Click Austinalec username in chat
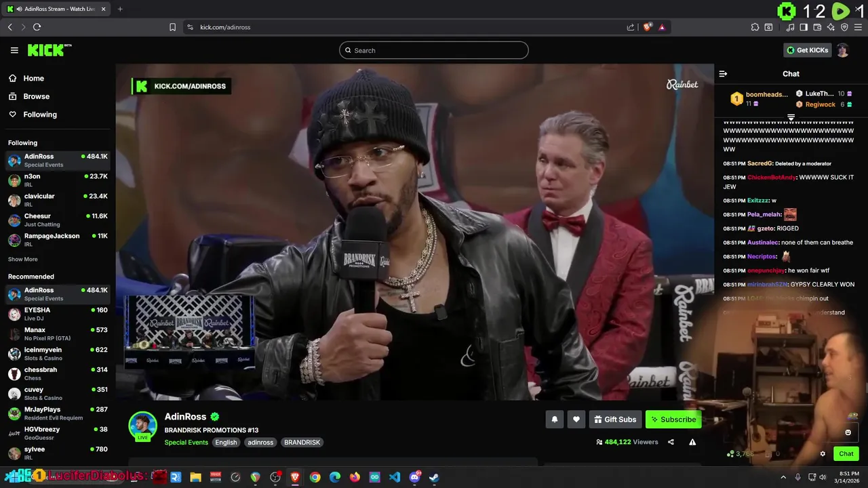 tap(762, 243)
